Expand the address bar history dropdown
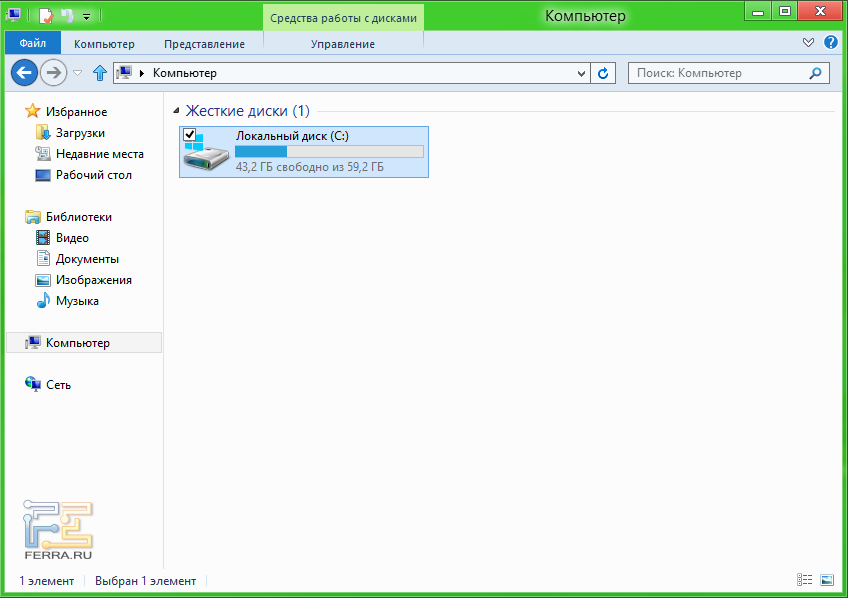Screen dimensions: 849x600 [581, 73]
